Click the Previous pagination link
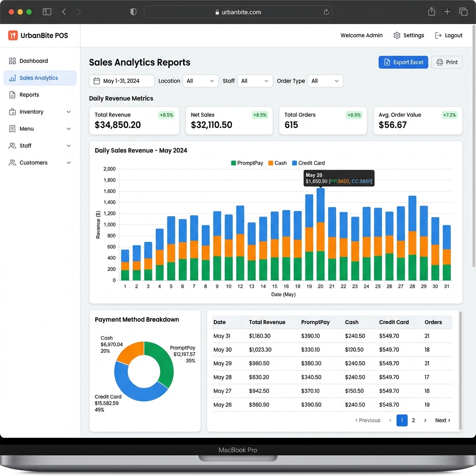The width and height of the screenshot is (476, 476). point(368,420)
